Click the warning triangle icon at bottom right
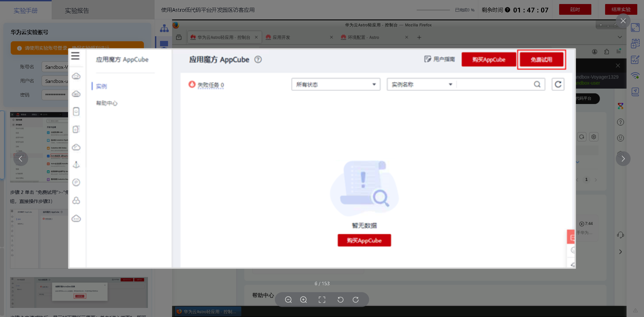Image resolution: width=644 pixels, height=317 pixels. 635,310
